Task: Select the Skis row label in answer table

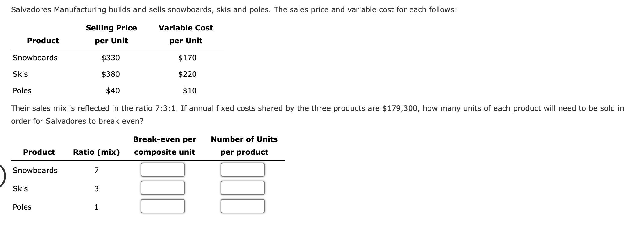Action: [20, 188]
